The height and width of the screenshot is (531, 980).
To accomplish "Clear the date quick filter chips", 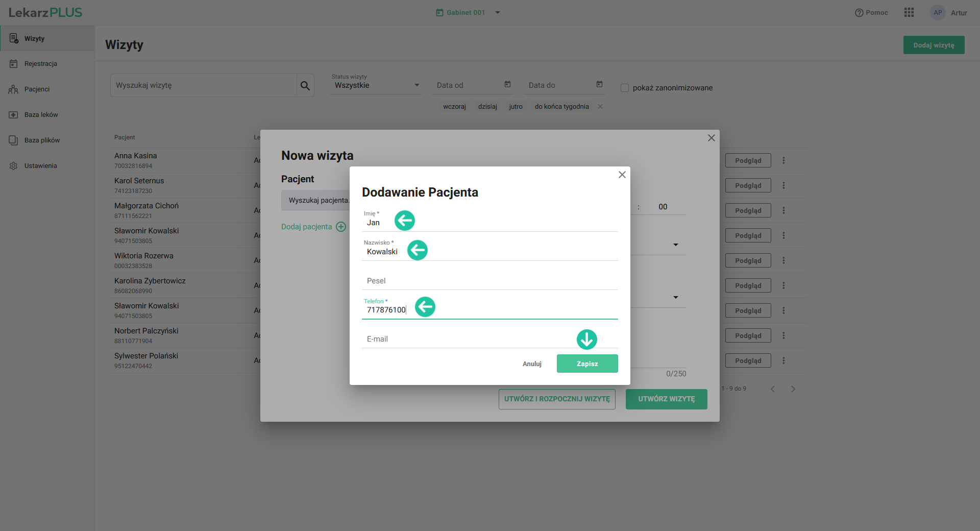I will tap(600, 107).
